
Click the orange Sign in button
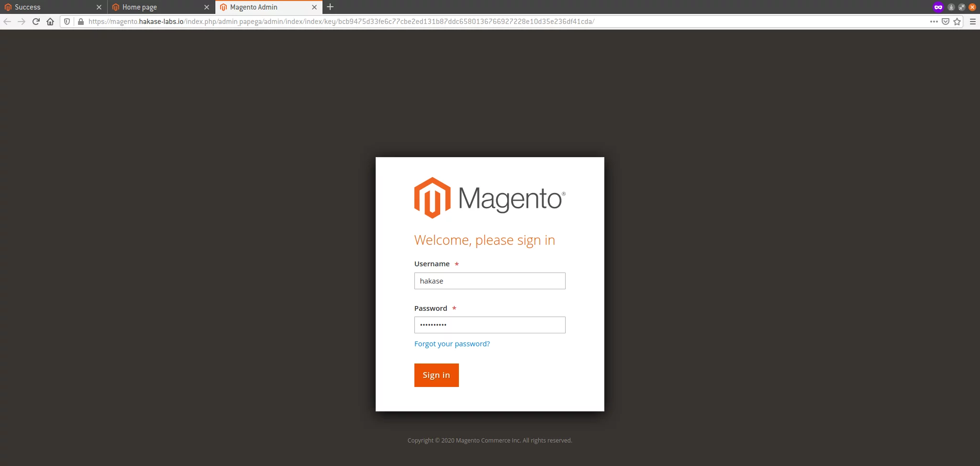[x=436, y=375]
